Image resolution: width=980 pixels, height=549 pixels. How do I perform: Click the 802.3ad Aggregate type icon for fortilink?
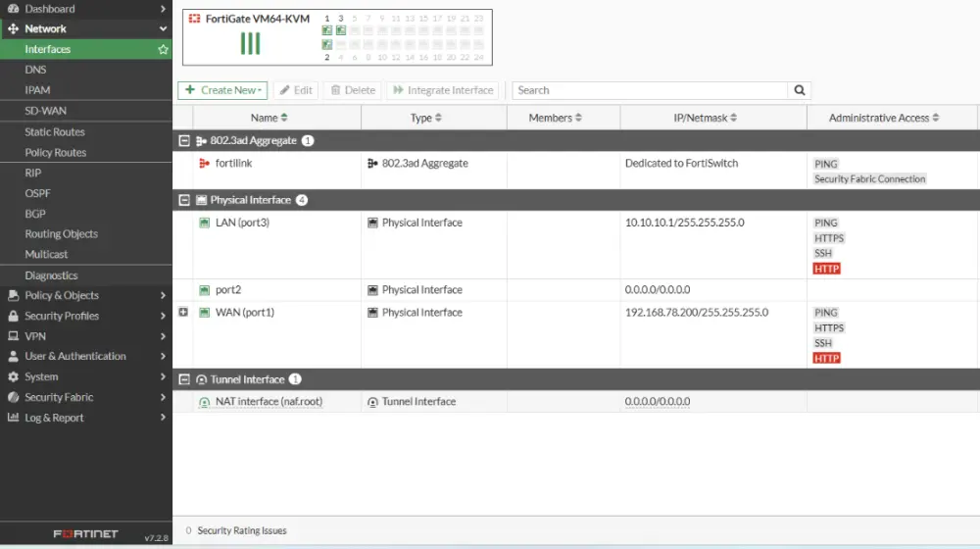point(372,163)
